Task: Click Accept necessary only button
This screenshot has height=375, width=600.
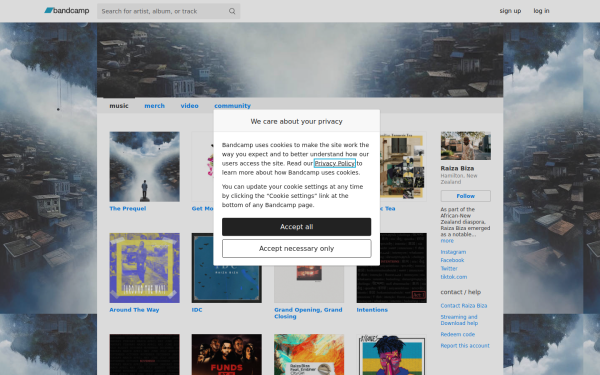Action: 297,249
